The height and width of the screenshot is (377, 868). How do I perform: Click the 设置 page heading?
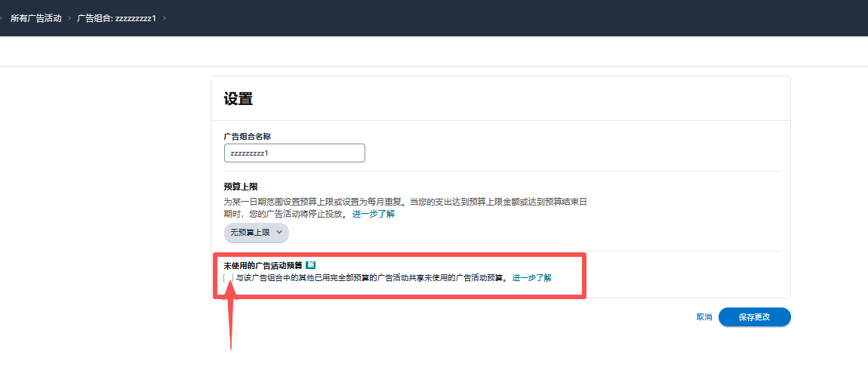pyautogui.click(x=238, y=99)
